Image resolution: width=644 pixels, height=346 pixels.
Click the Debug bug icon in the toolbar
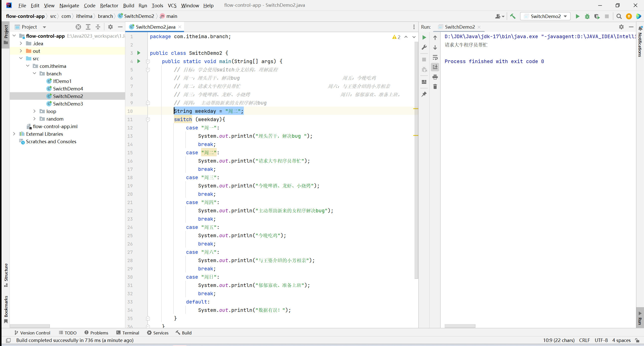point(587,16)
